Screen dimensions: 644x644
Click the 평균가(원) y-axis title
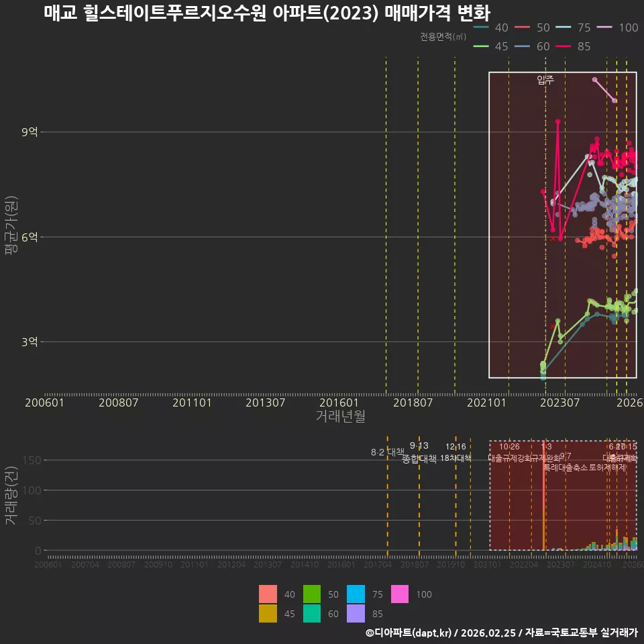(11, 225)
